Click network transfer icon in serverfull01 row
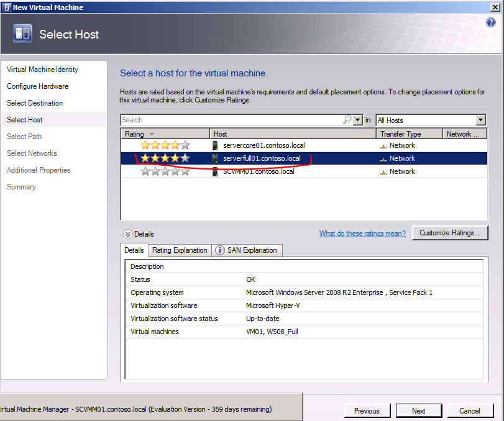Viewport: 504px width, 421px height. point(383,159)
